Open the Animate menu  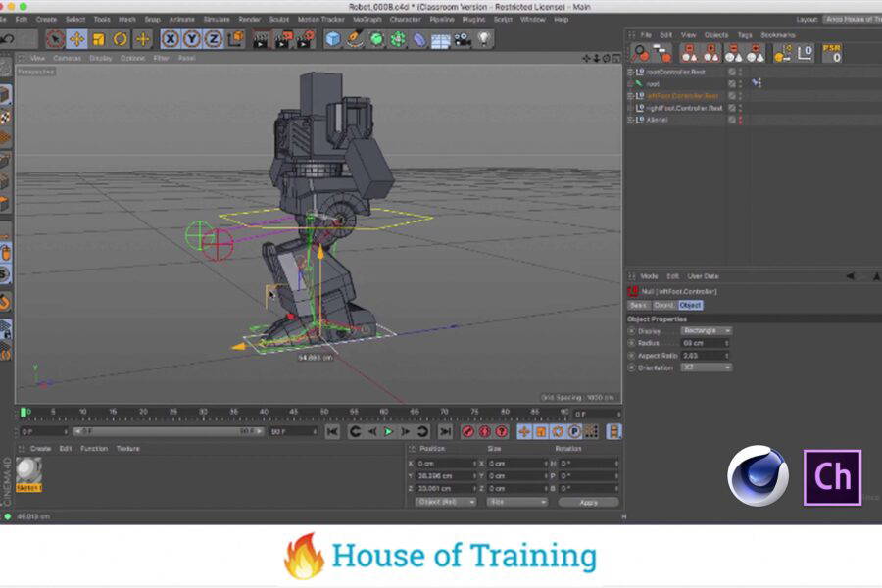point(181,20)
